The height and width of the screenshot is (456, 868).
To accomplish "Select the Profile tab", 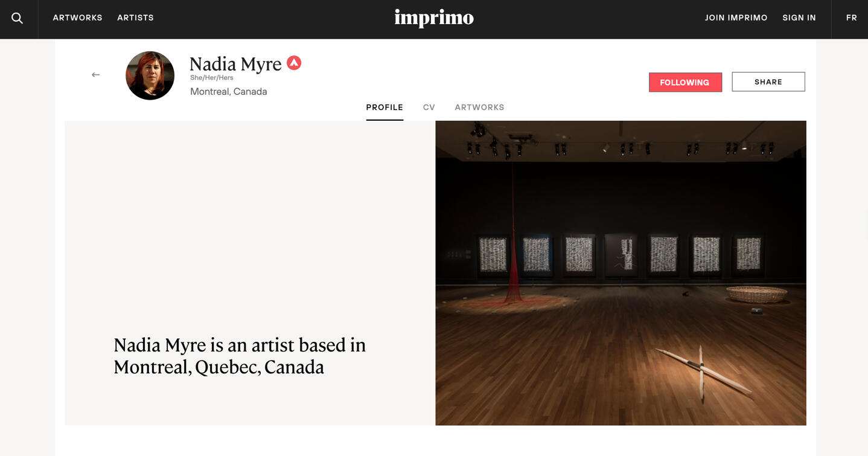I will [385, 108].
